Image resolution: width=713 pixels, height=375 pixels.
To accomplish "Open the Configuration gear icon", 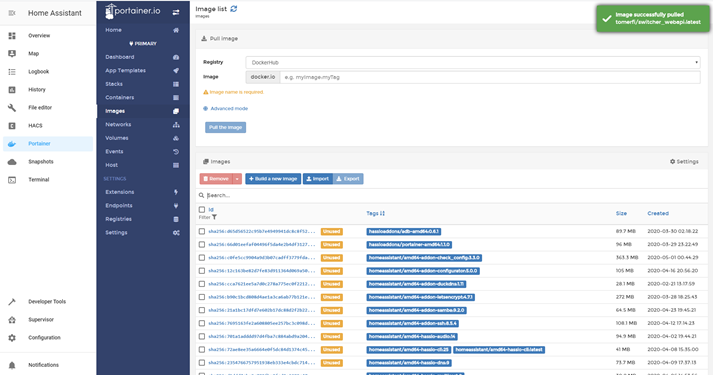I will pos(12,338).
